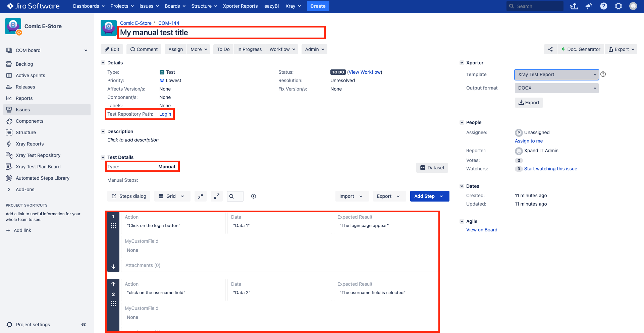Click the manual steps info icon
The image size is (644, 333).
[254, 196]
